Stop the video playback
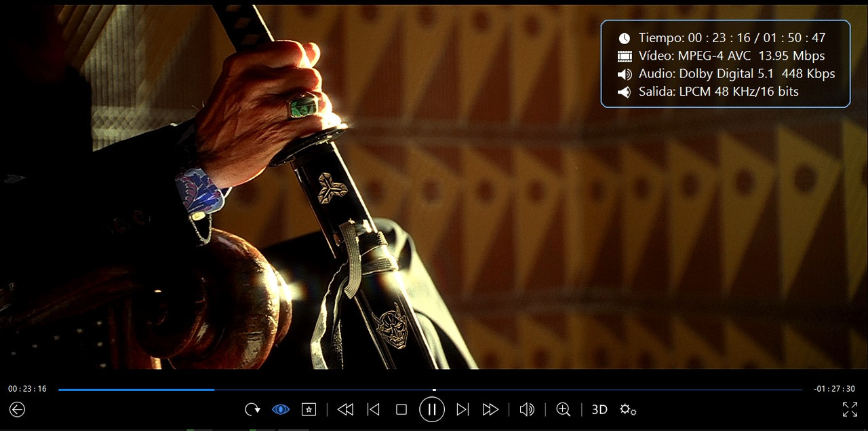The height and width of the screenshot is (431, 868). click(x=401, y=409)
